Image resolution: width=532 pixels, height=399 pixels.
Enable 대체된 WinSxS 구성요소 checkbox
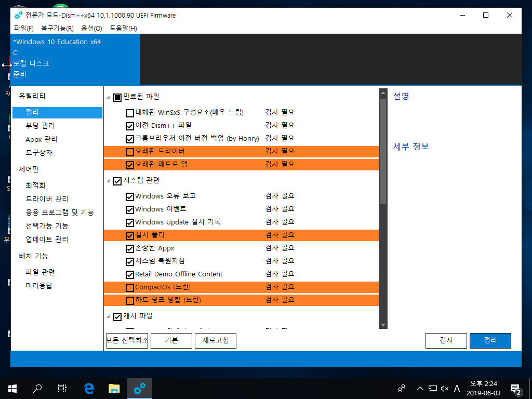pos(129,113)
